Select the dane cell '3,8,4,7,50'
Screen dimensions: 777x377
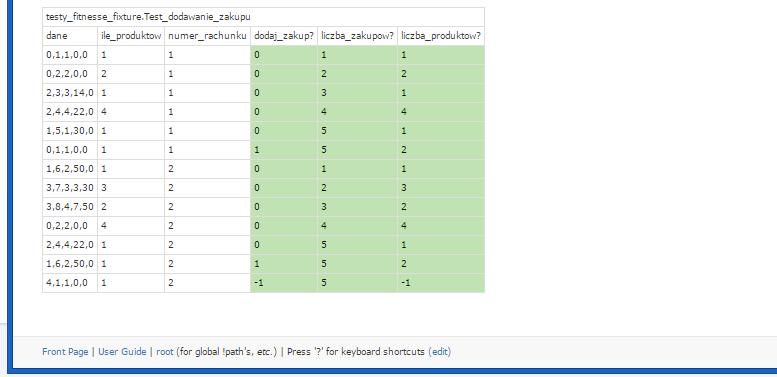pyautogui.click(x=70, y=207)
